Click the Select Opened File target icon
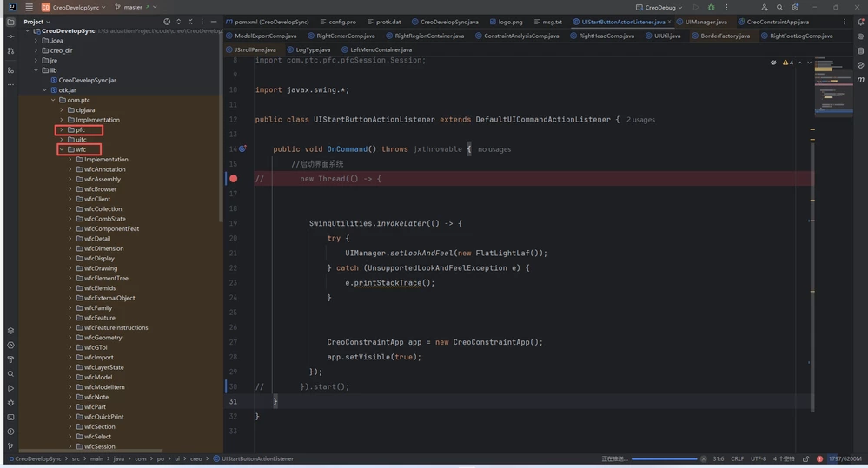 (167, 22)
